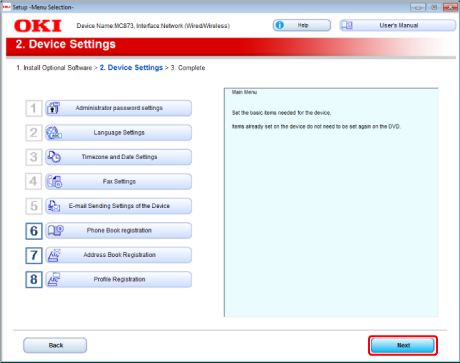460x363 pixels.
Task: Click the Install Optional Software breadcrumb
Action: point(54,68)
